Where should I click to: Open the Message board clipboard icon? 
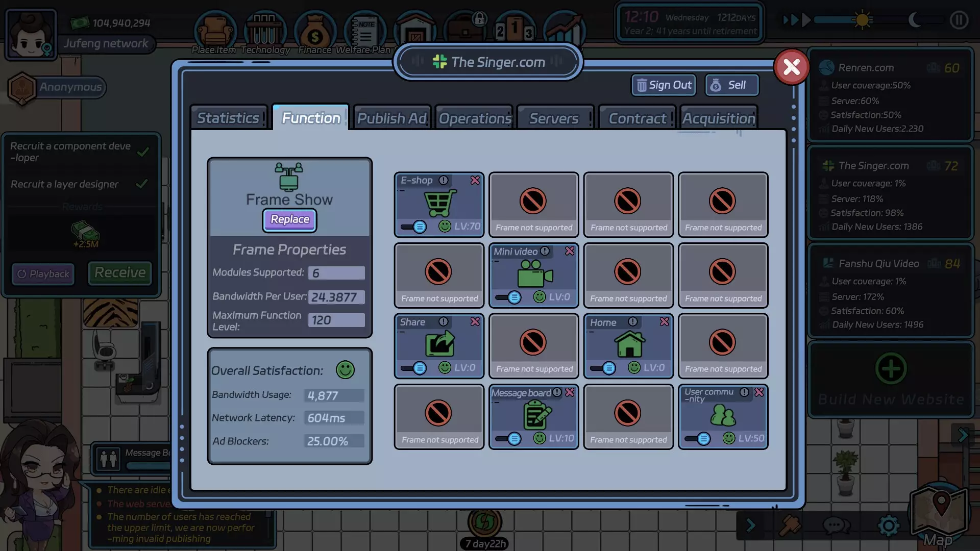coord(537,414)
